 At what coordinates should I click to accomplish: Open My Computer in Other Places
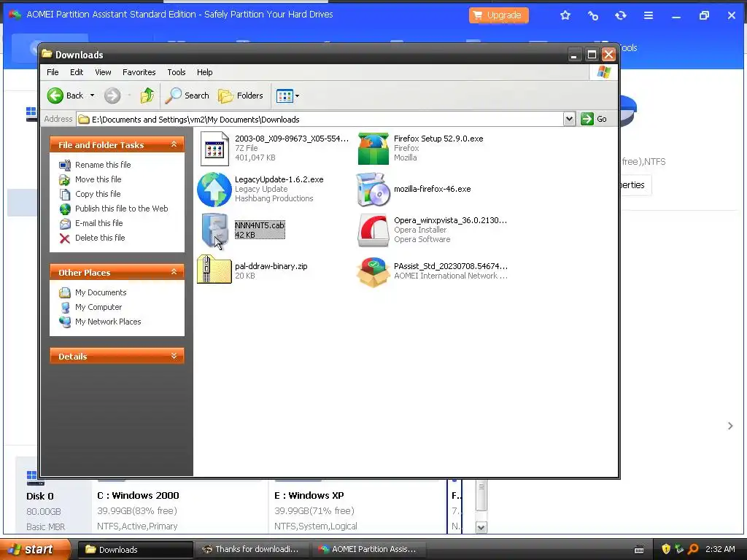(98, 307)
